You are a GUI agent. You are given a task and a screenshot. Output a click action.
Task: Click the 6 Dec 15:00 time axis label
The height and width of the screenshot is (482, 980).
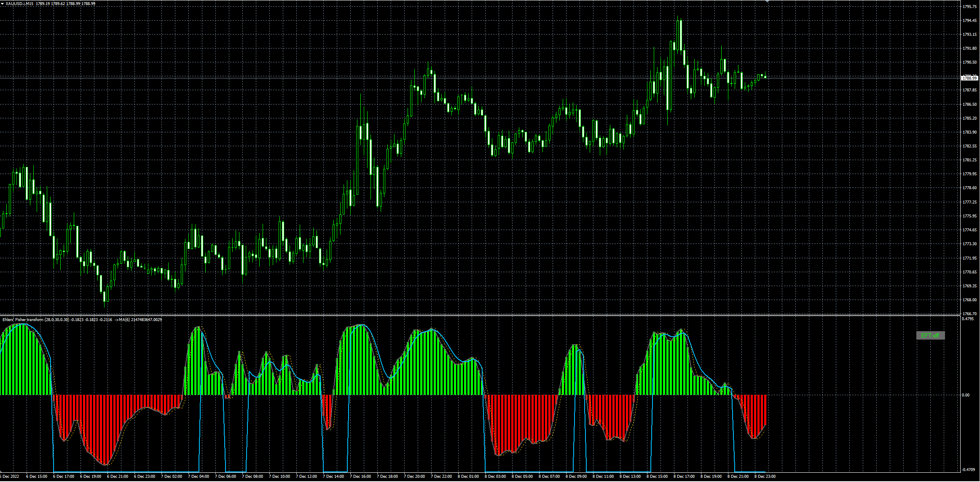[x=37, y=477]
